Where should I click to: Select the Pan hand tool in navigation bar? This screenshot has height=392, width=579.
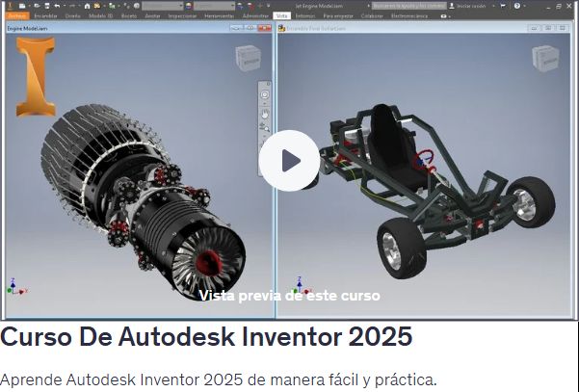tap(265, 115)
